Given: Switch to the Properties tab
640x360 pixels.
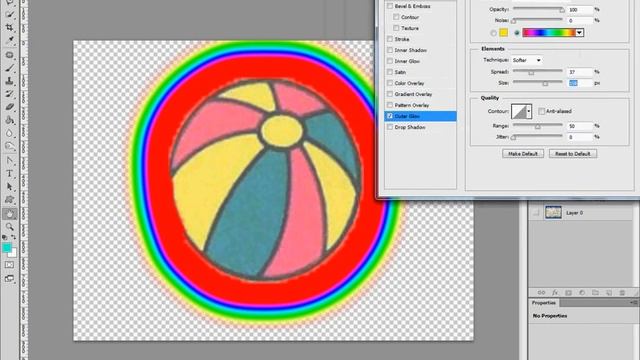Looking at the screenshot, I should tap(544, 303).
